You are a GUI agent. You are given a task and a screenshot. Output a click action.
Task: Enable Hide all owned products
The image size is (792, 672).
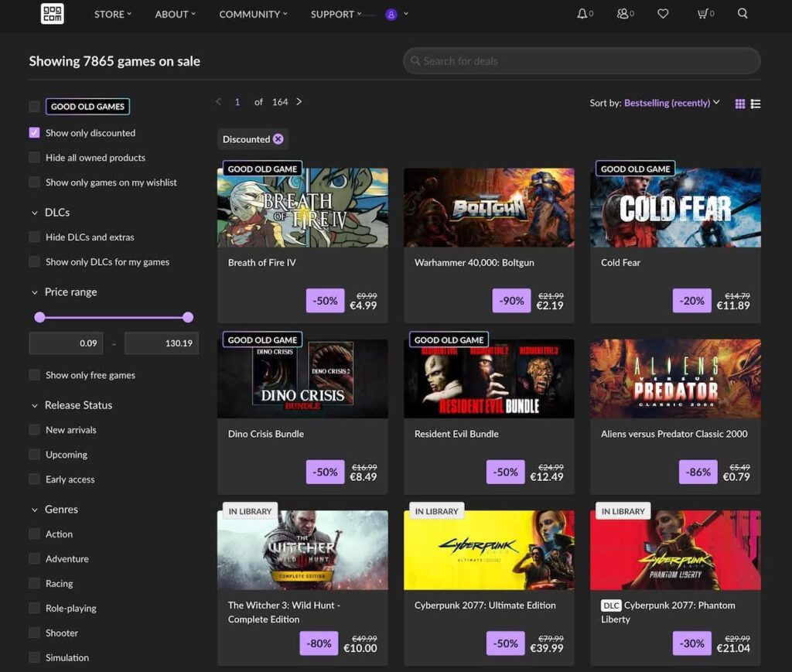[x=34, y=157]
